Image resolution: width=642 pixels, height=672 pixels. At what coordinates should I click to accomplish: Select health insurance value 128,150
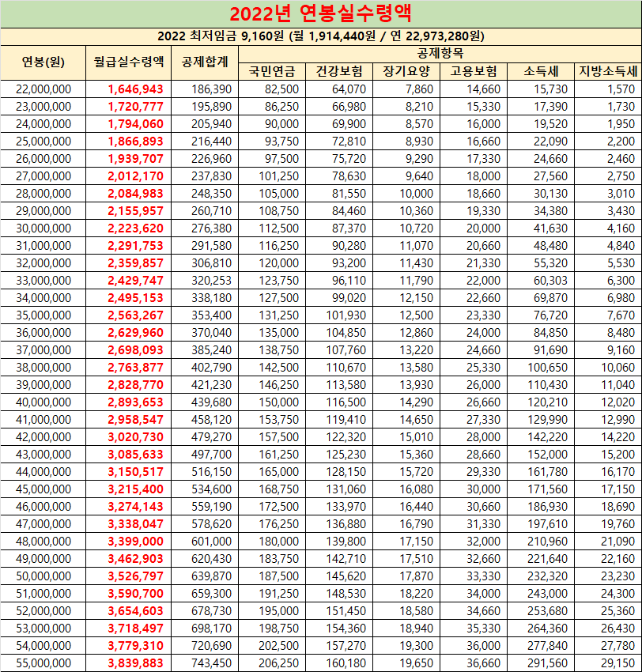[346, 472]
